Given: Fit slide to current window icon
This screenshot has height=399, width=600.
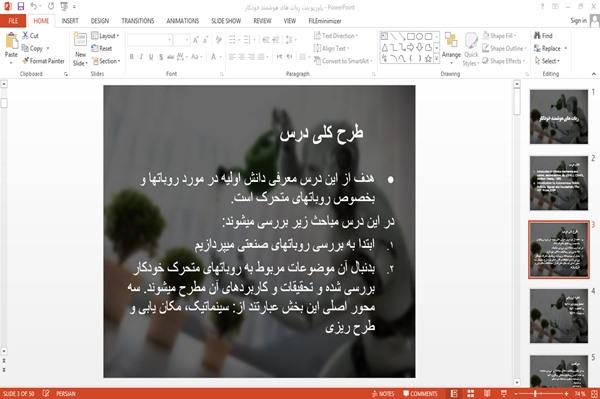Looking at the screenshot, I should tap(594, 394).
